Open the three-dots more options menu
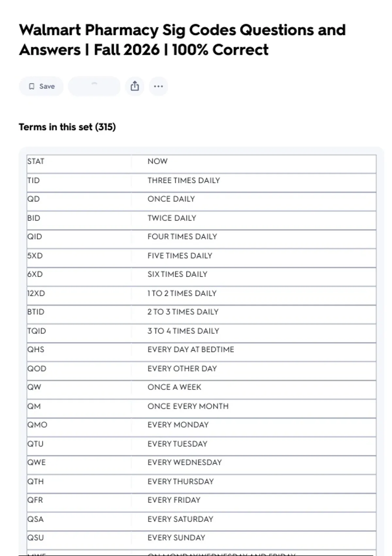 pos(158,86)
